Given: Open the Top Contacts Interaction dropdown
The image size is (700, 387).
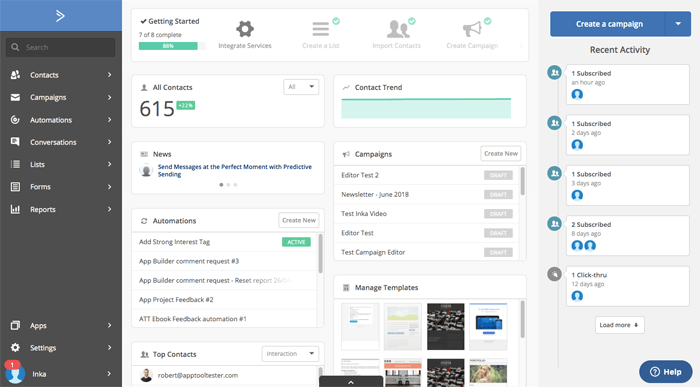Looking at the screenshot, I should [x=290, y=354].
